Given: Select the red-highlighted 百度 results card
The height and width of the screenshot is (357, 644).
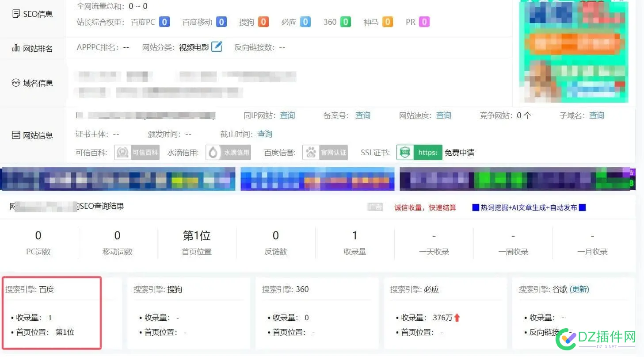Looking at the screenshot, I should coord(52,312).
